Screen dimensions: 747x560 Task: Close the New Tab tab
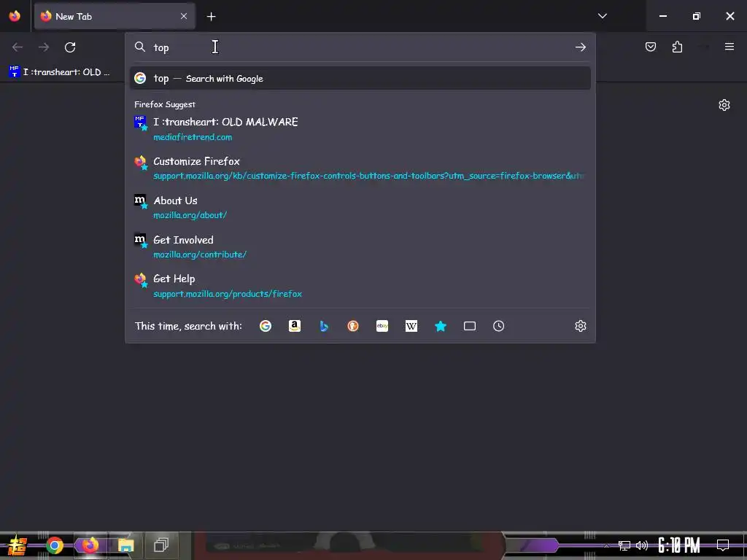click(x=184, y=16)
